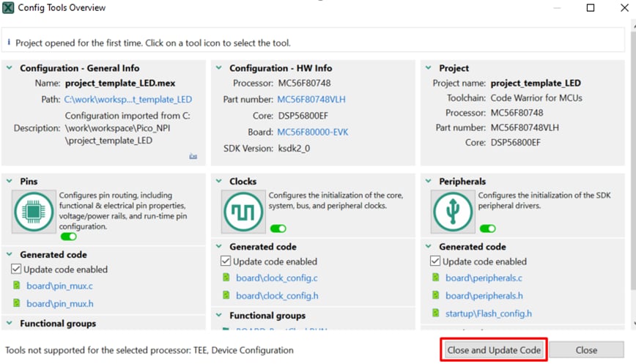Viewport: 636px width, 364px height.
Task: Click the Close and Update Code button
Action: [x=494, y=350]
